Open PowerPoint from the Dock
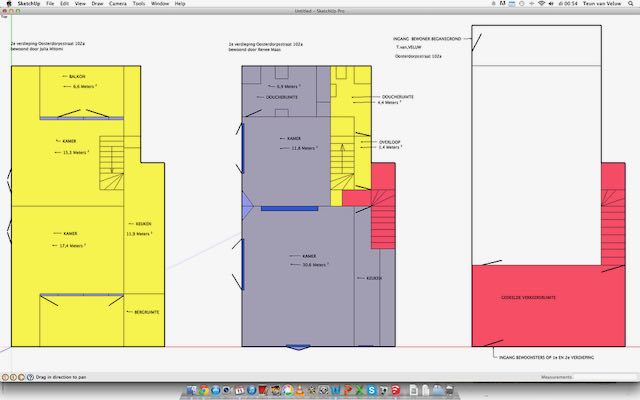 [x=348, y=390]
